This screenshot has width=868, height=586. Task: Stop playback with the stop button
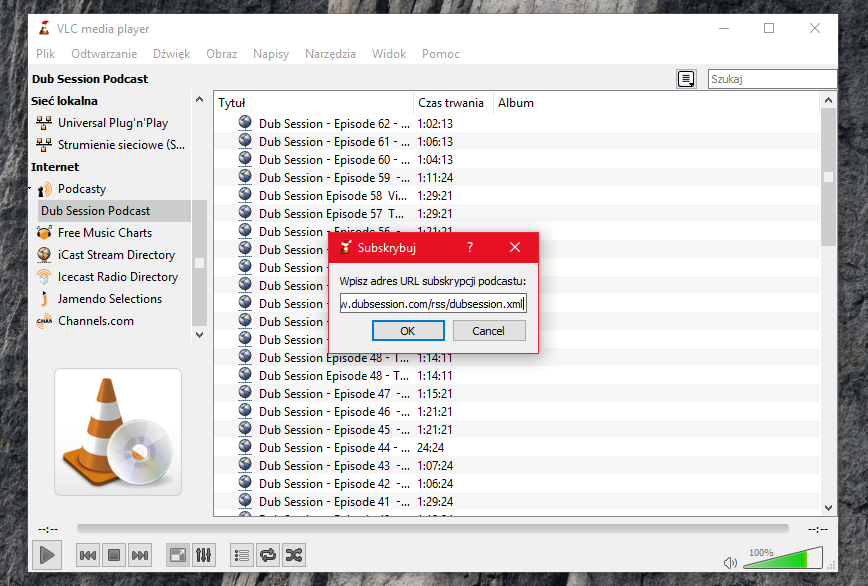point(114,555)
